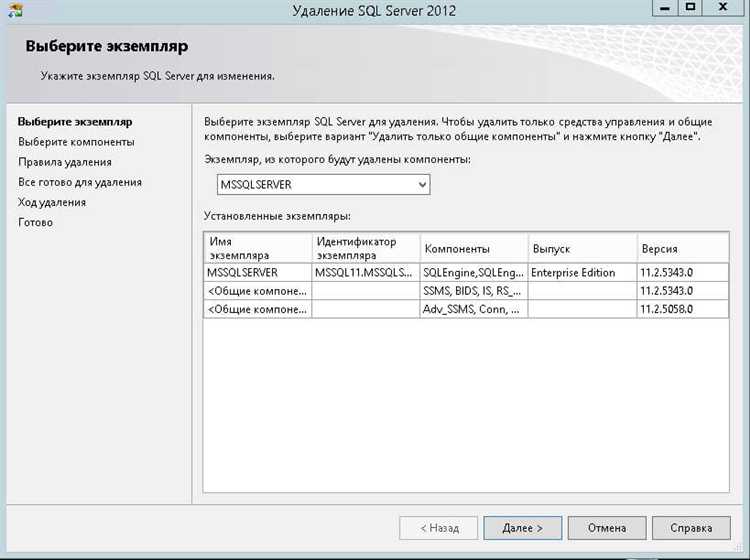Click the Enterprise Edition cell
Image resolution: width=750 pixels, height=560 pixels.
tap(583, 273)
